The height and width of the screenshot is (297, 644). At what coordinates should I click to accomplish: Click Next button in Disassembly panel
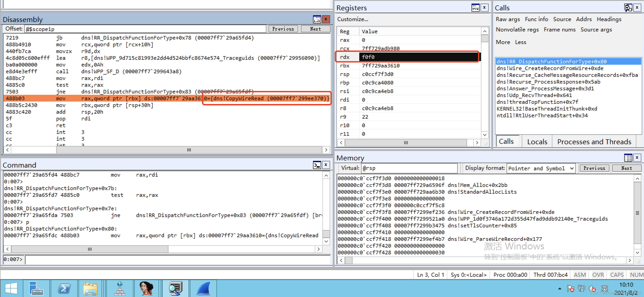pos(315,29)
